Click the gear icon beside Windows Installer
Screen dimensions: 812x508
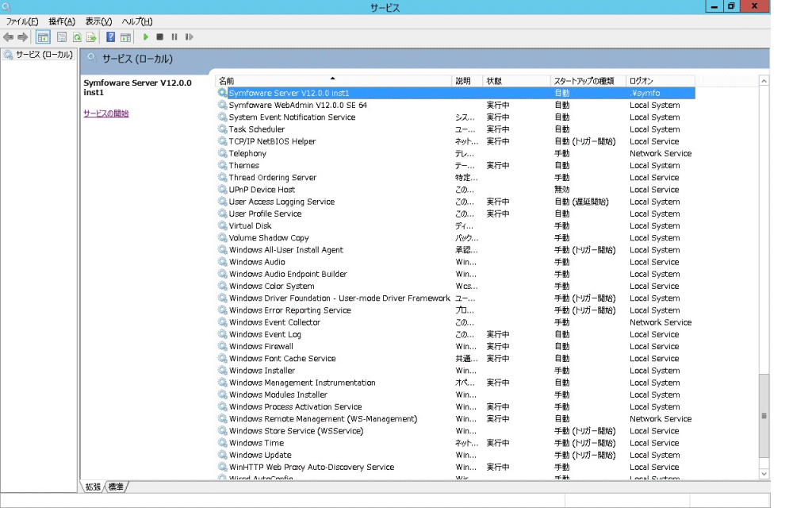click(223, 370)
